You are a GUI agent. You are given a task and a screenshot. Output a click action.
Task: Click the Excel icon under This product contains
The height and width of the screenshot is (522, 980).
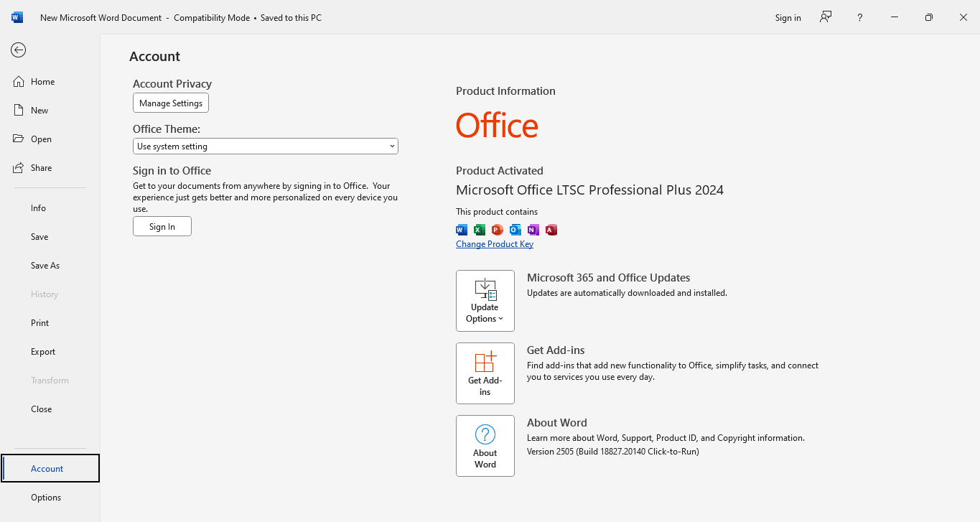tap(480, 230)
